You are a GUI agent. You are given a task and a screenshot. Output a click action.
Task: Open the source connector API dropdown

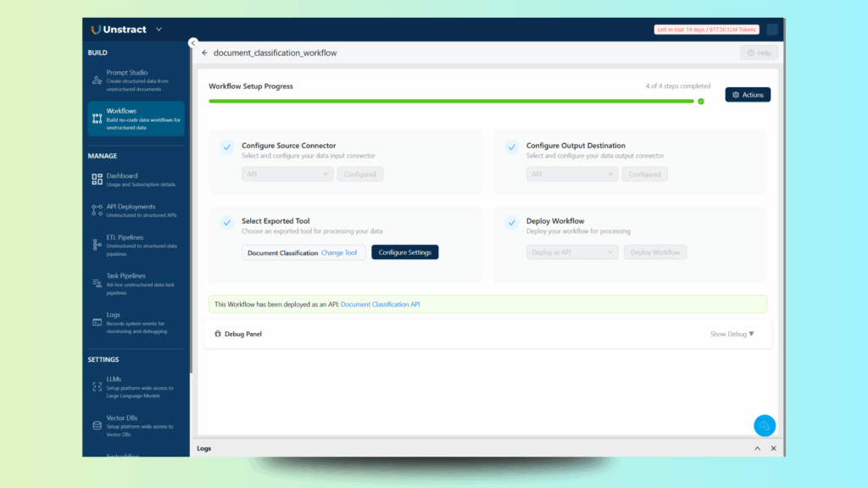[x=287, y=174]
